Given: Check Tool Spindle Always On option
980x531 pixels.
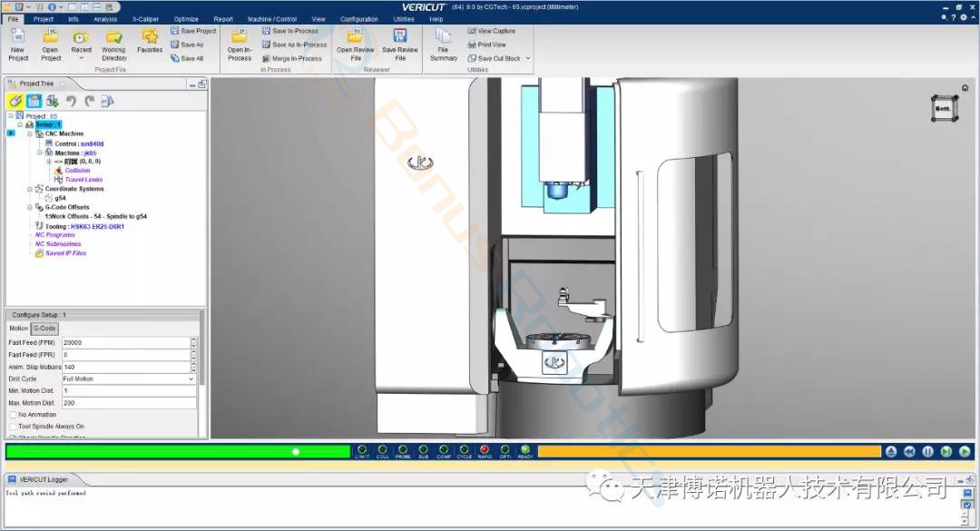Looking at the screenshot, I should [x=13, y=426].
